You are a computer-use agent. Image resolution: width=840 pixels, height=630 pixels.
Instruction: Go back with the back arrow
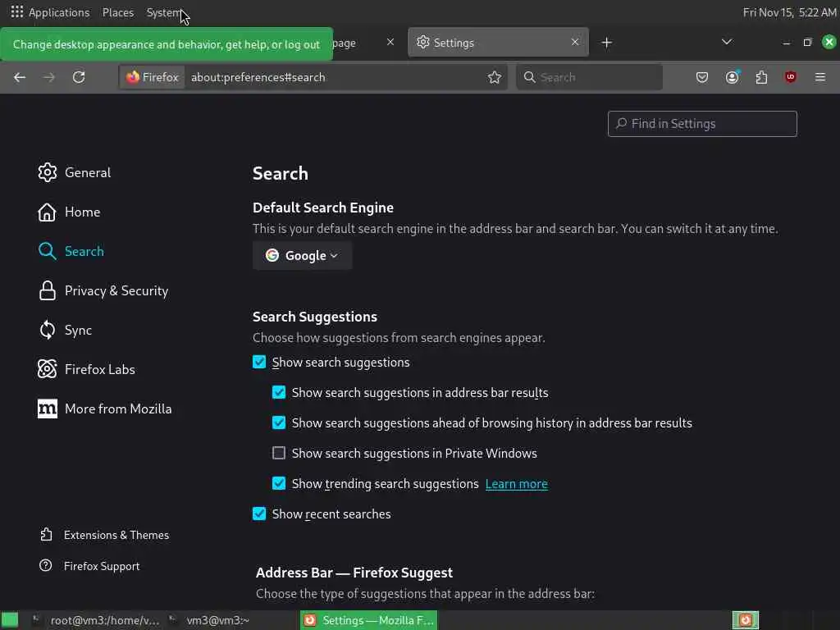20,77
